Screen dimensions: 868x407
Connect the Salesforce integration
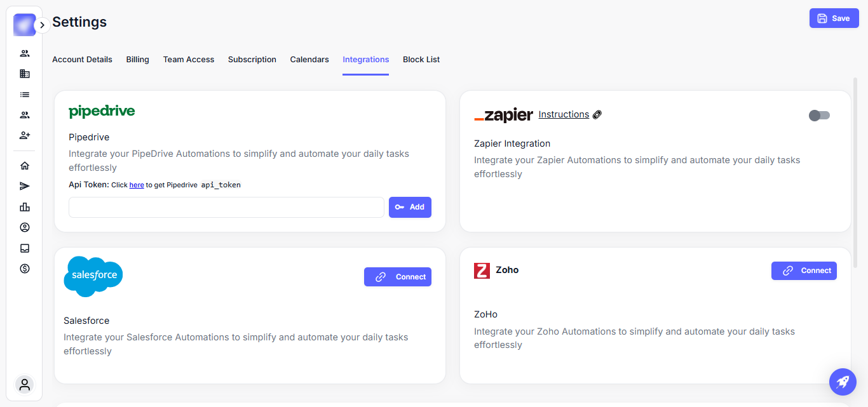click(398, 277)
